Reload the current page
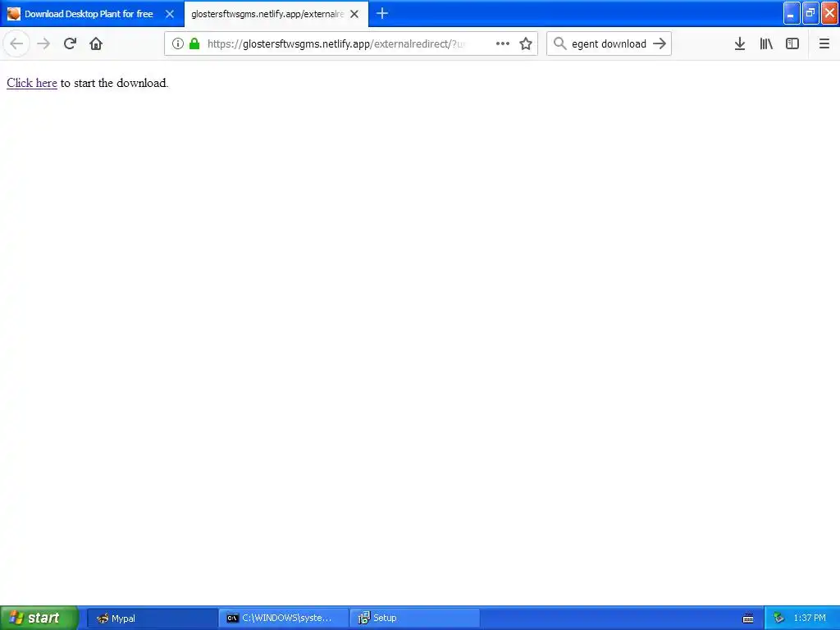Image resolution: width=840 pixels, height=630 pixels. pyautogui.click(x=70, y=44)
